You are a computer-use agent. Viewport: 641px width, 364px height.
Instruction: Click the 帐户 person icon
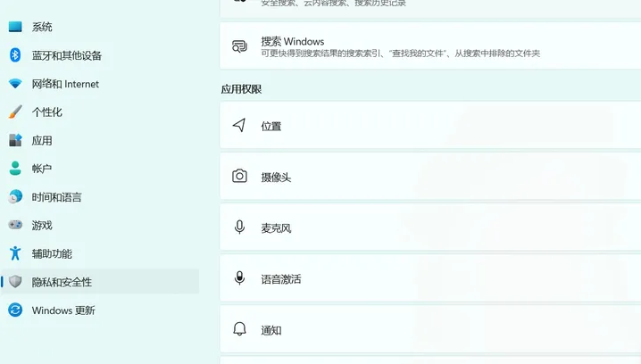pos(15,169)
